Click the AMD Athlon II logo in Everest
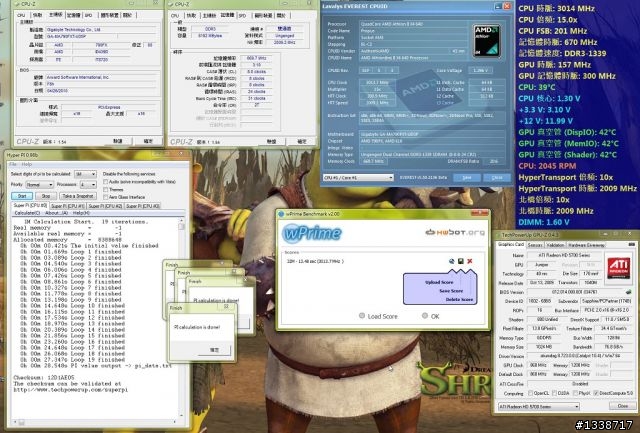The image size is (640, 433). pos(487,41)
